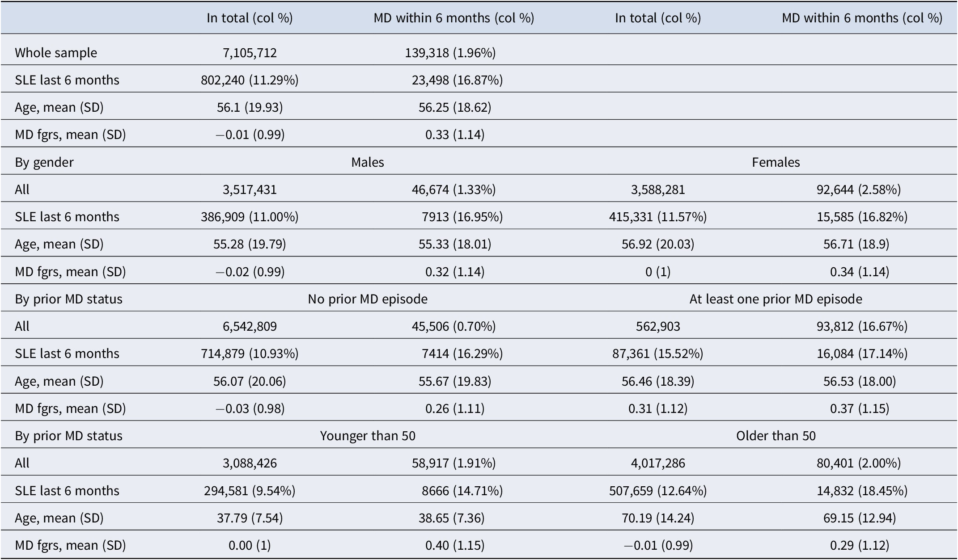Click the 139,318 (1.96%) cell
Image resolution: width=958 pixels, height=560 pixels.
[450, 53]
